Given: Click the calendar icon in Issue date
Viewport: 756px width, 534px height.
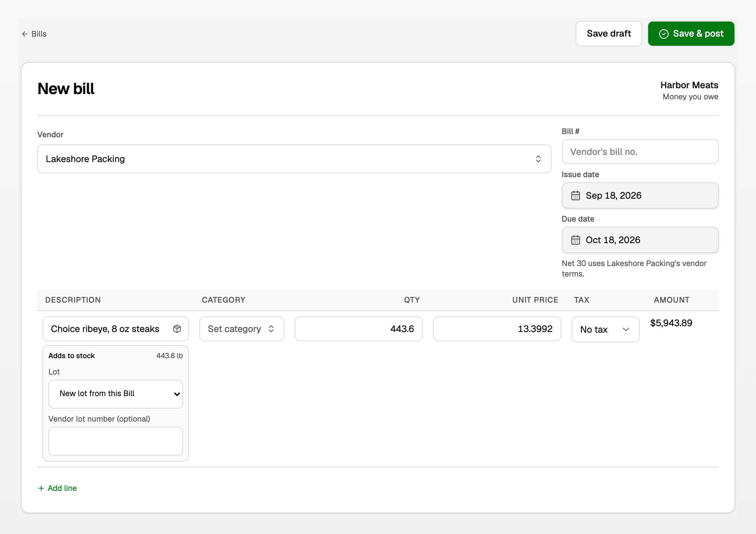Looking at the screenshot, I should coord(575,195).
